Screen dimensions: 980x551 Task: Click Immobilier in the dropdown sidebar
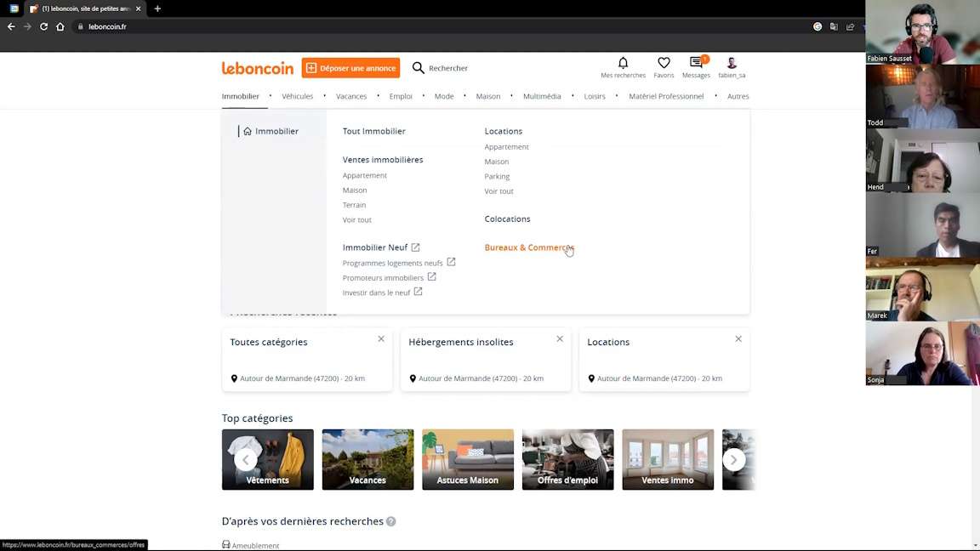[x=271, y=131]
